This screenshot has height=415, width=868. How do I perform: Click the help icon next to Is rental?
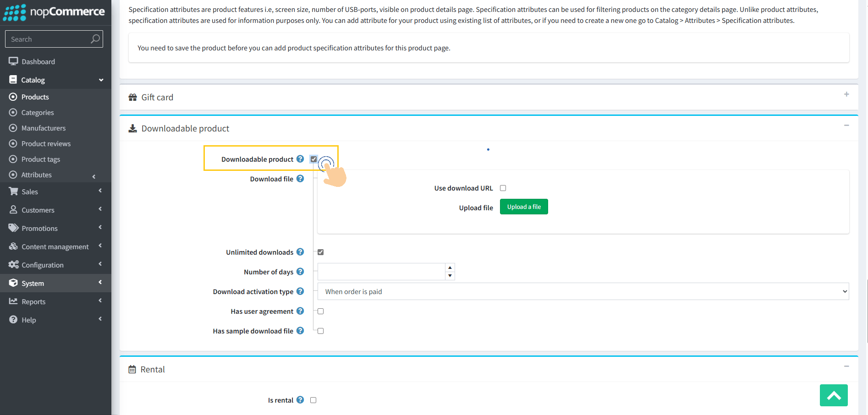(300, 400)
